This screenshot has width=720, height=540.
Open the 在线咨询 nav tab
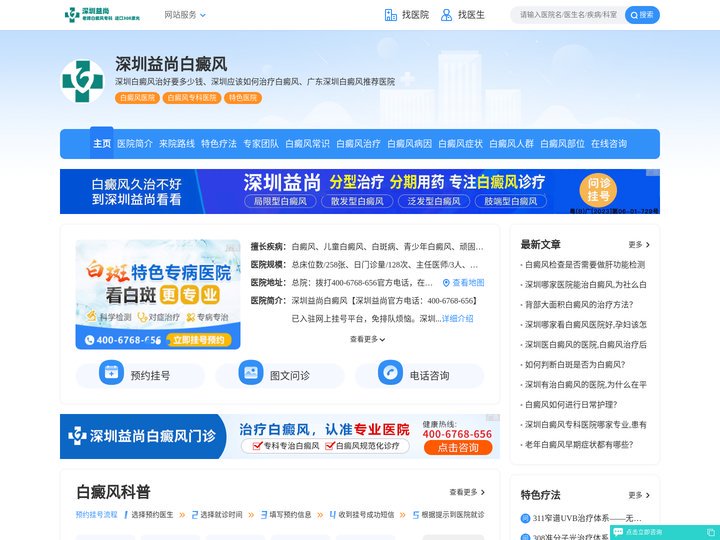(609, 143)
